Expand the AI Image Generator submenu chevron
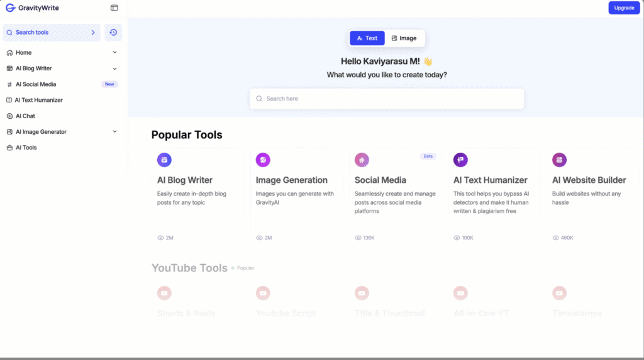Viewport: 644px width, 360px height. point(114,132)
